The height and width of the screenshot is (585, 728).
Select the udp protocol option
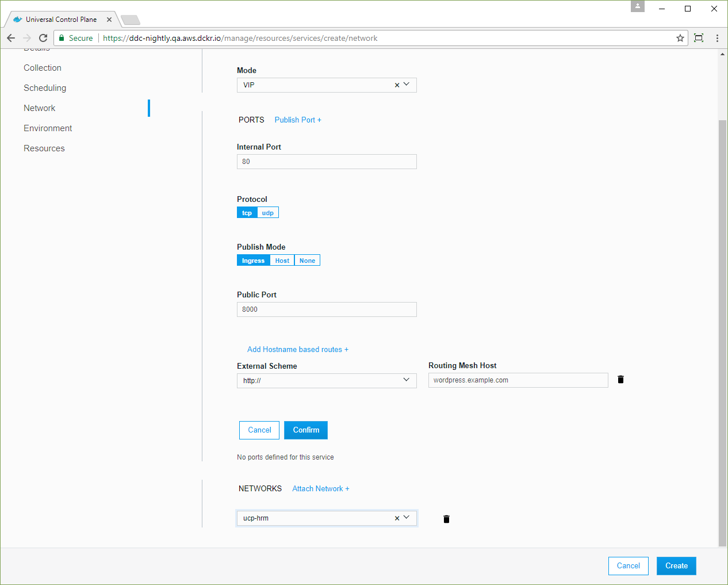(x=268, y=213)
